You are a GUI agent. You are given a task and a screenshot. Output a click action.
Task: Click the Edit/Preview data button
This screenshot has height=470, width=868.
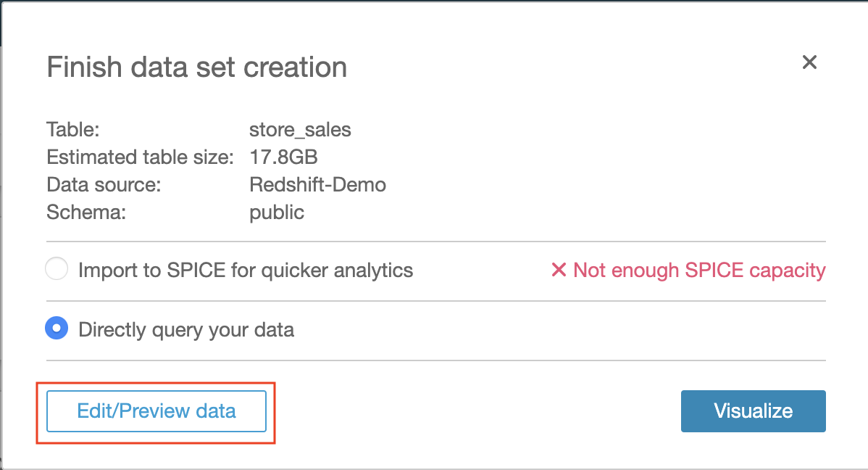coord(157,411)
